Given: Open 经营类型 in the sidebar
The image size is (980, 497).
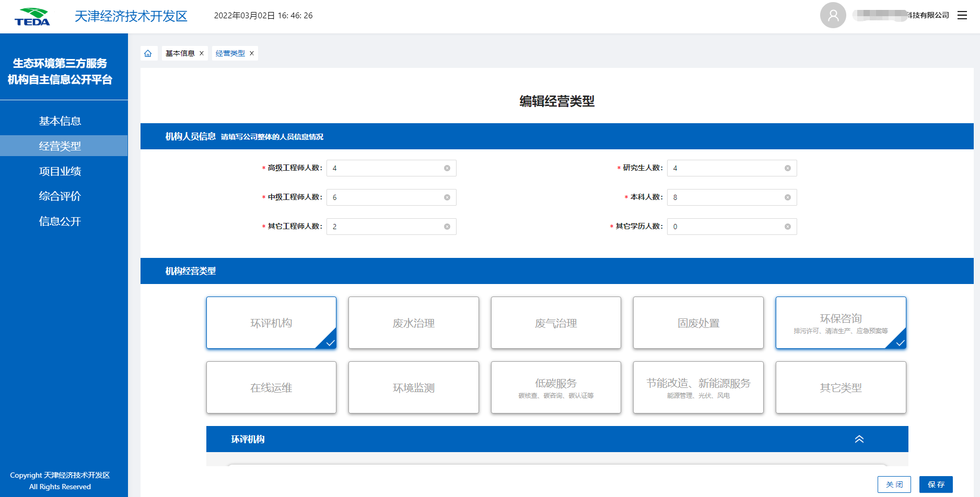Looking at the screenshot, I should 64,146.
